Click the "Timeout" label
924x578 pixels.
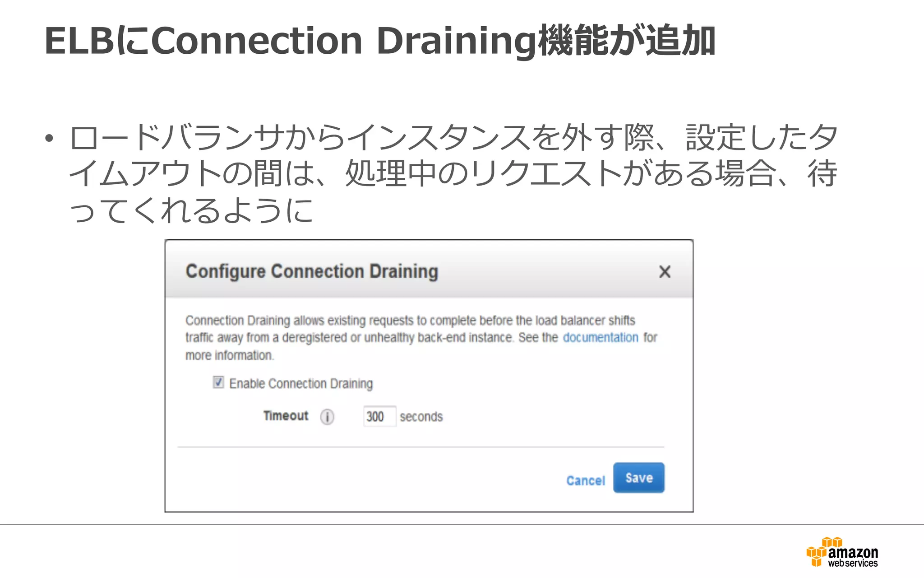(286, 415)
